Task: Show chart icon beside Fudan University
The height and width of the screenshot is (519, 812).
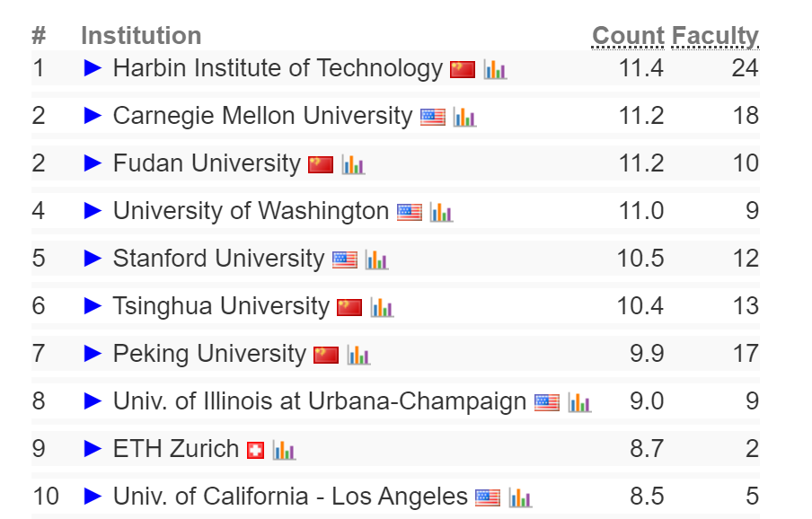Action: pos(353,164)
